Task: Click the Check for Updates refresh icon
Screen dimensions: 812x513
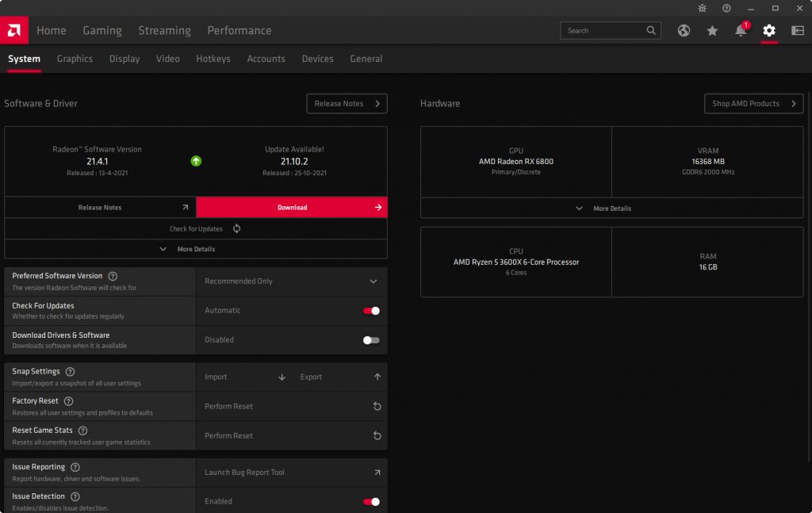Action: point(236,229)
